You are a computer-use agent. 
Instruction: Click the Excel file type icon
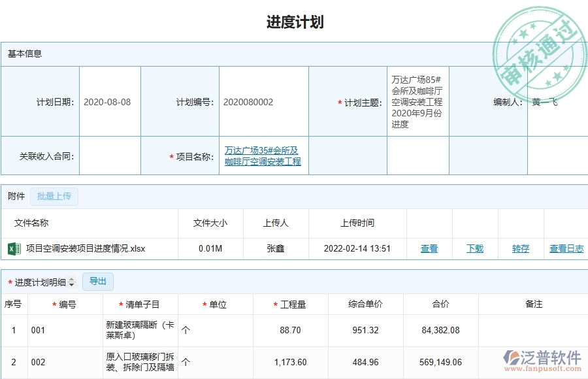point(14,249)
